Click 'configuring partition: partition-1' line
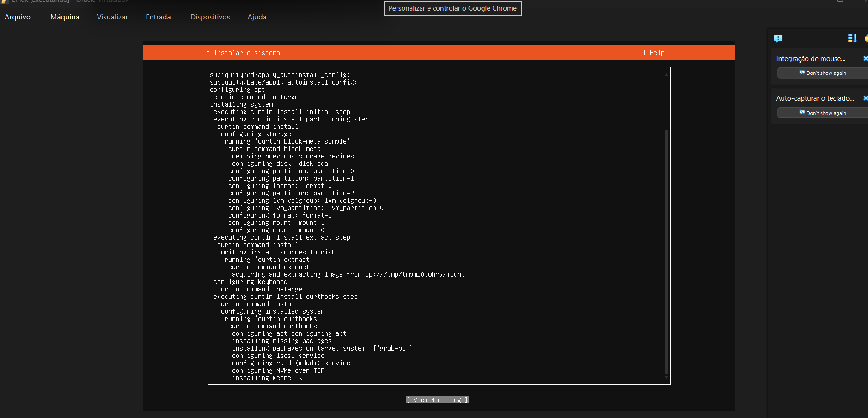The width and height of the screenshot is (868, 418). tap(291, 178)
